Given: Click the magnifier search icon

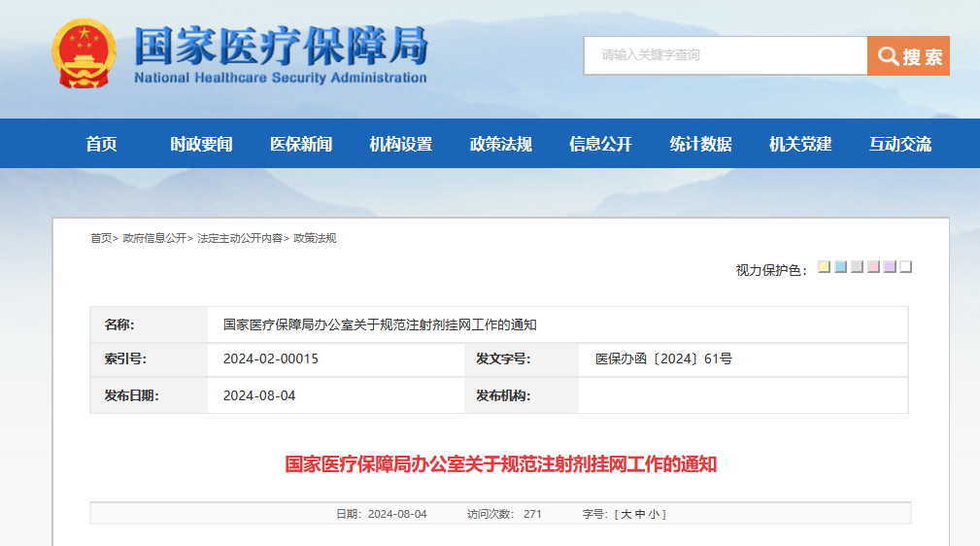Looking at the screenshot, I should pos(888,56).
